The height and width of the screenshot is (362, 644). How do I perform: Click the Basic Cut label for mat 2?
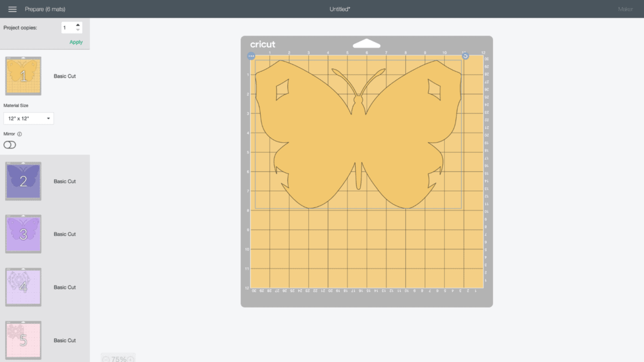64,181
